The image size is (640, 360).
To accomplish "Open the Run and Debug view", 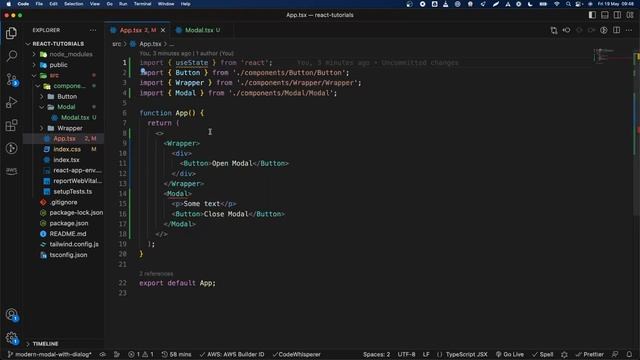I will [x=11, y=102].
